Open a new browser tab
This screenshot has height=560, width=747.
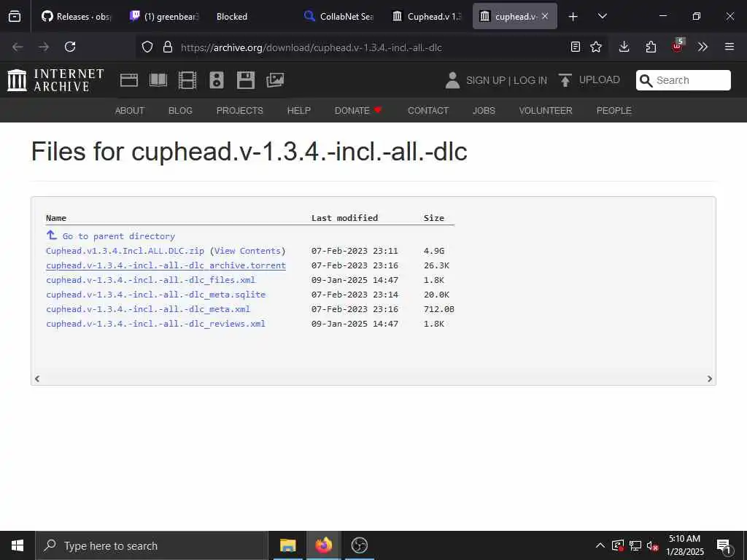tap(573, 17)
